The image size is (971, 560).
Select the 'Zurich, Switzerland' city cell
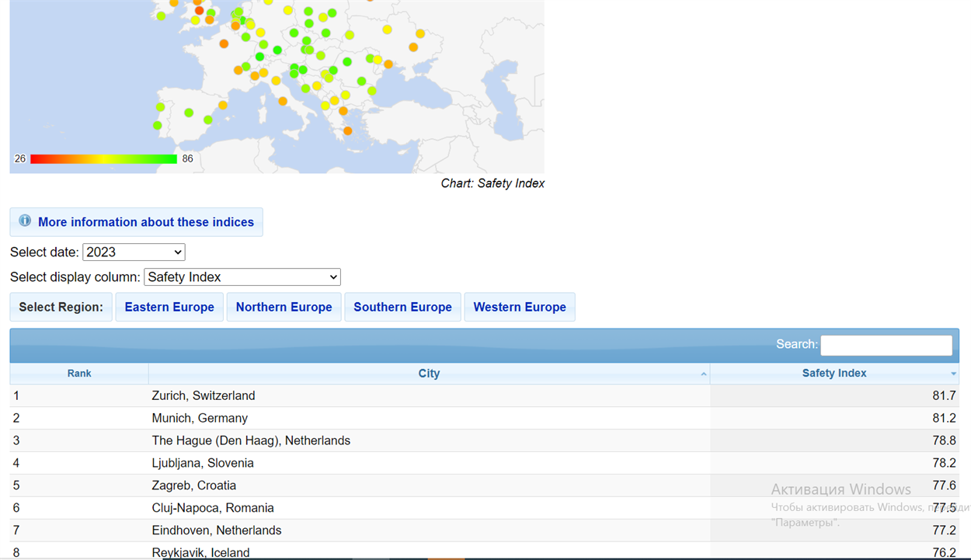coord(204,395)
